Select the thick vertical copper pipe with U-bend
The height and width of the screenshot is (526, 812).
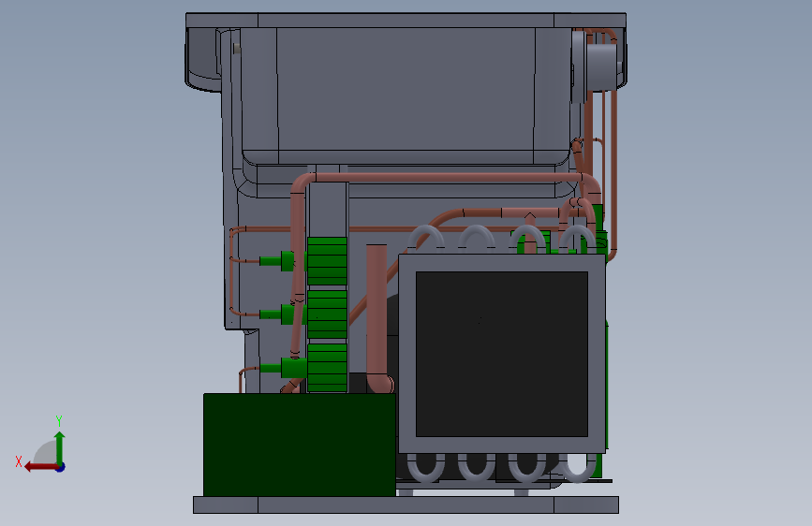(x=377, y=317)
